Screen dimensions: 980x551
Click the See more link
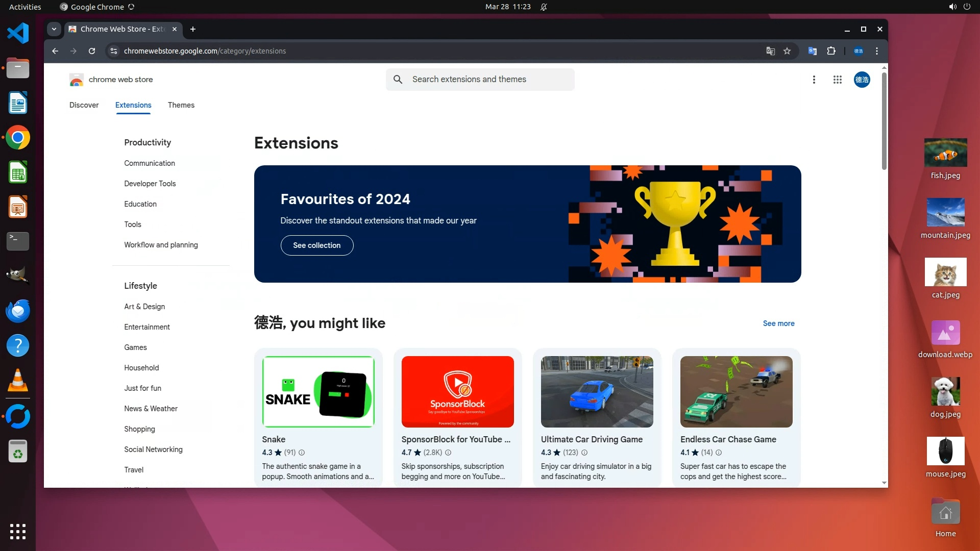[778, 323]
